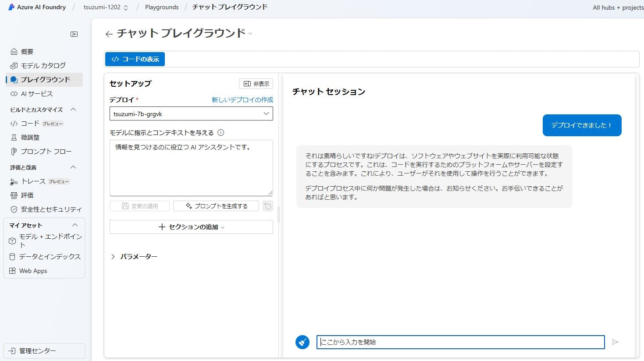Click the 変更の適用 button

point(139,206)
